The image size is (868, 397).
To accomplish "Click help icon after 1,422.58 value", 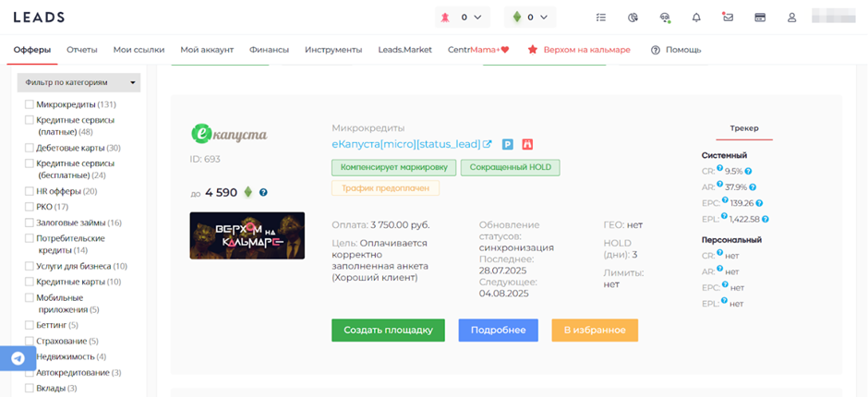I will click(765, 219).
